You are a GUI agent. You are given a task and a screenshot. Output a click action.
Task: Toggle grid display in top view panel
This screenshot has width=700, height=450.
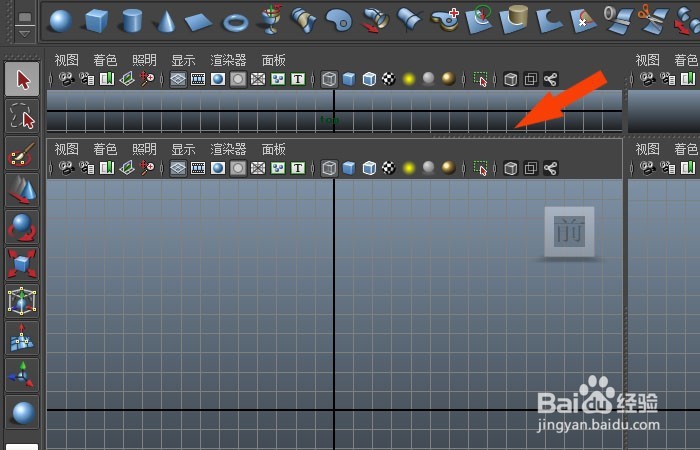coord(178,79)
